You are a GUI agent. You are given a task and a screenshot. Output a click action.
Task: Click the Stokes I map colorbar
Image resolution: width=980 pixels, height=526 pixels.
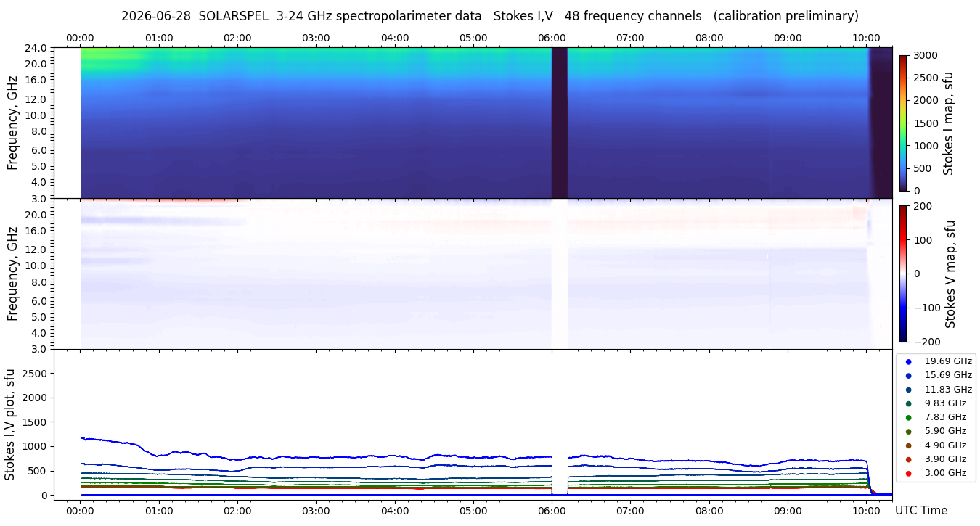point(903,123)
